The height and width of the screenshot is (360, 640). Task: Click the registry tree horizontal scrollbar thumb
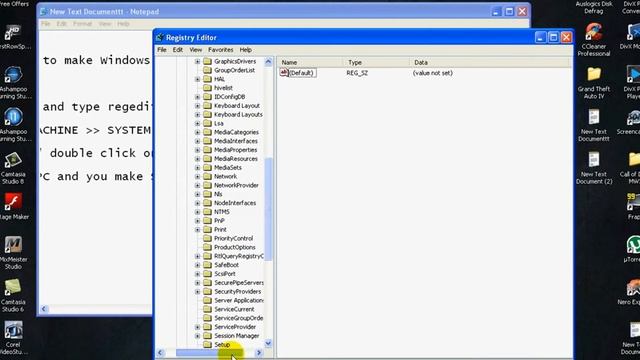(x=209, y=353)
